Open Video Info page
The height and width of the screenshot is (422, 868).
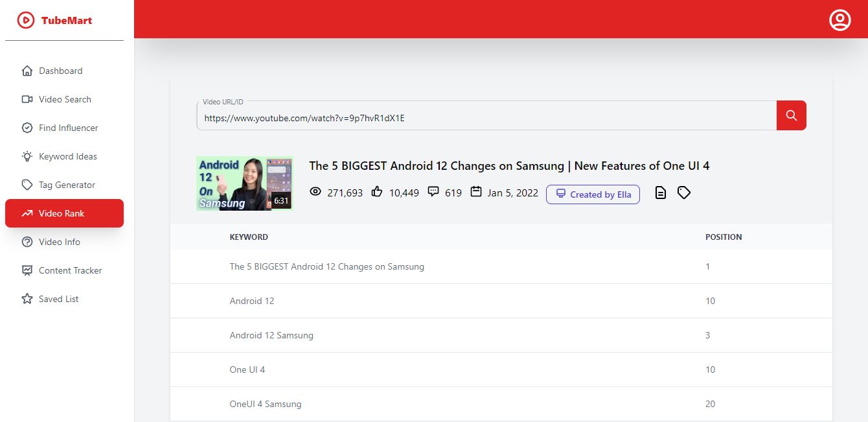tap(64, 242)
